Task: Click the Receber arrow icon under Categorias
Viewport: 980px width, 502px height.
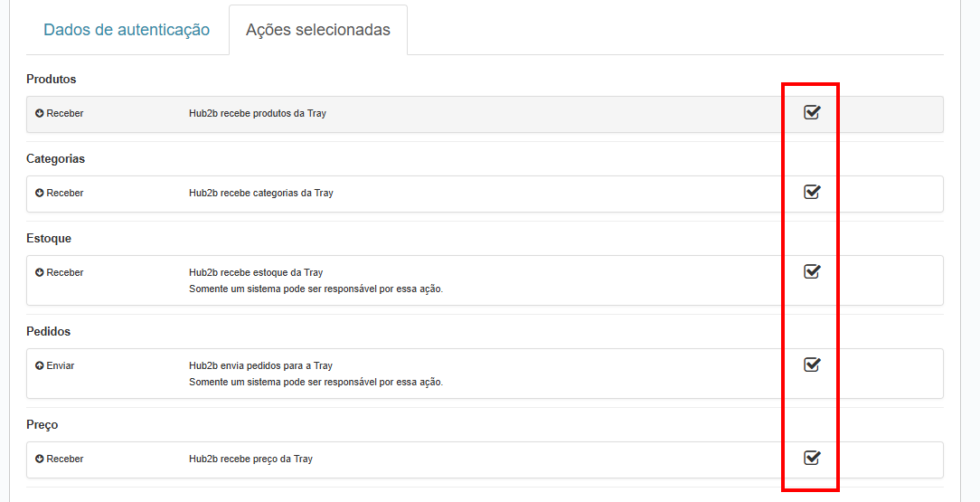Action: click(x=40, y=193)
